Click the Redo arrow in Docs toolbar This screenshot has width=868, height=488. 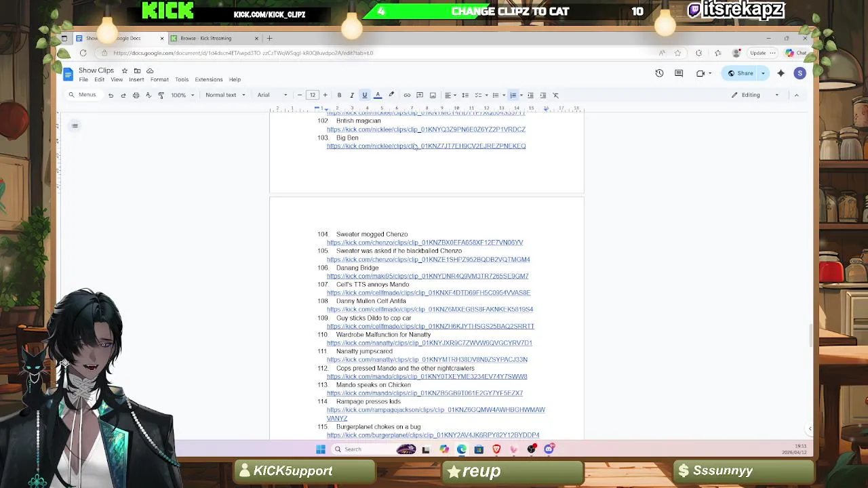click(123, 95)
